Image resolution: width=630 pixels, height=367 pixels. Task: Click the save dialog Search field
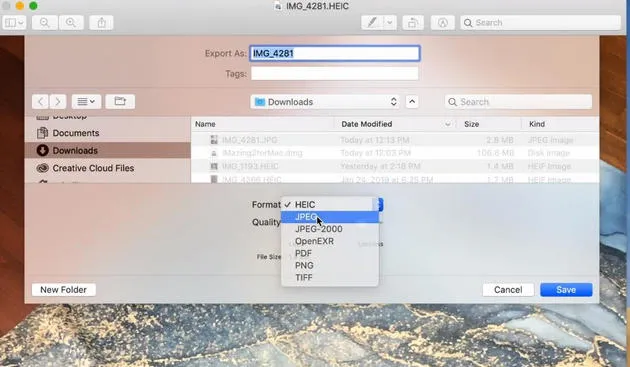pyautogui.click(x=518, y=102)
